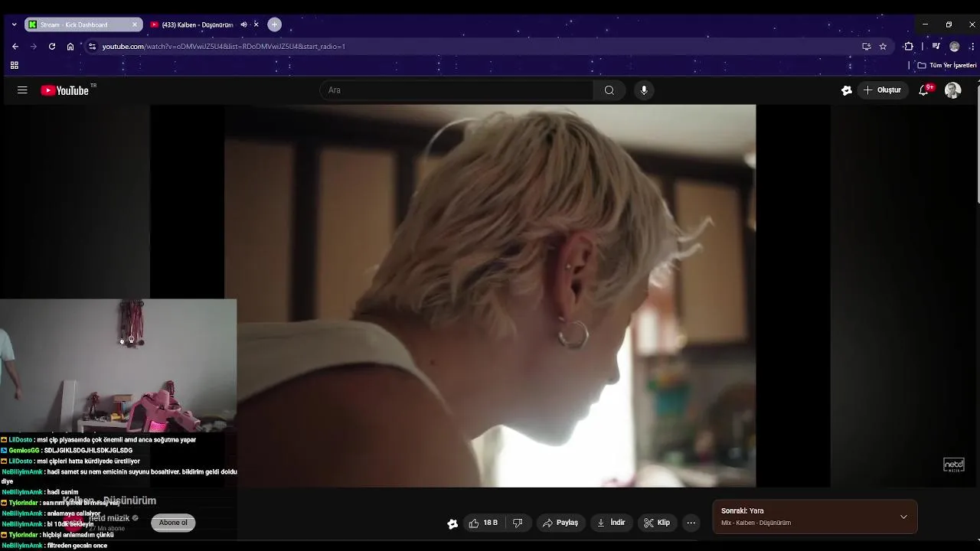Click chat message 'filtreden gecsin once'
Screen dimensions: 980x551
77,546
